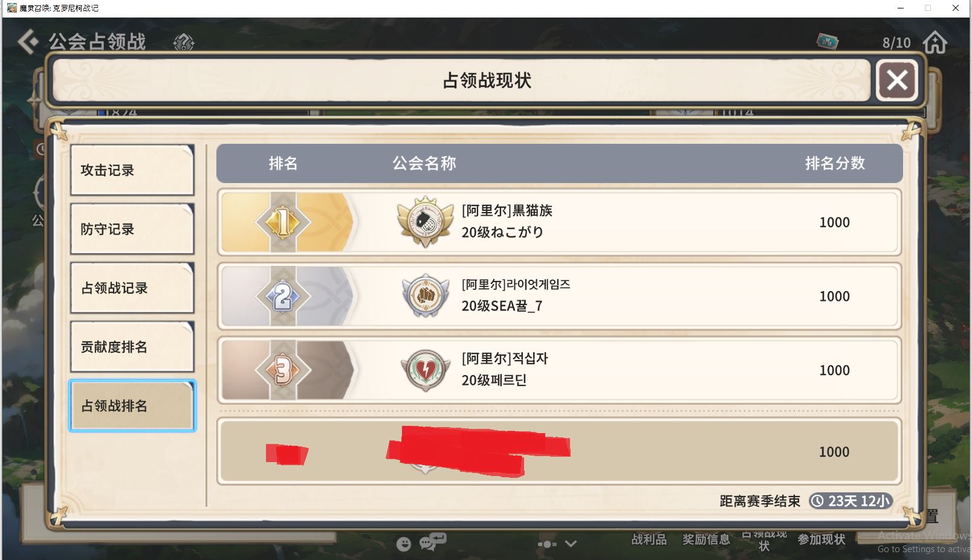
Task: Click the help question-mark icon beside the title
Action: [184, 42]
